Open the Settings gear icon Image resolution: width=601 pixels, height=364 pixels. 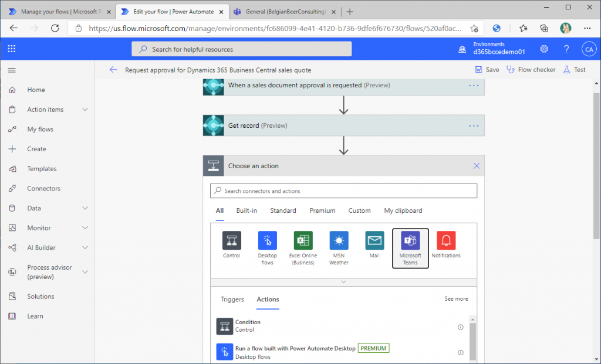coord(544,49)
